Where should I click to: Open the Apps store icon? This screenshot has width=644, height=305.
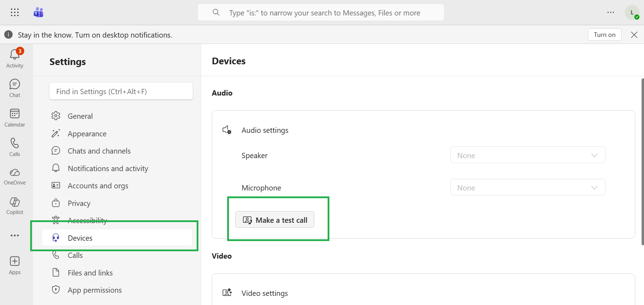(x=15, y=265)
